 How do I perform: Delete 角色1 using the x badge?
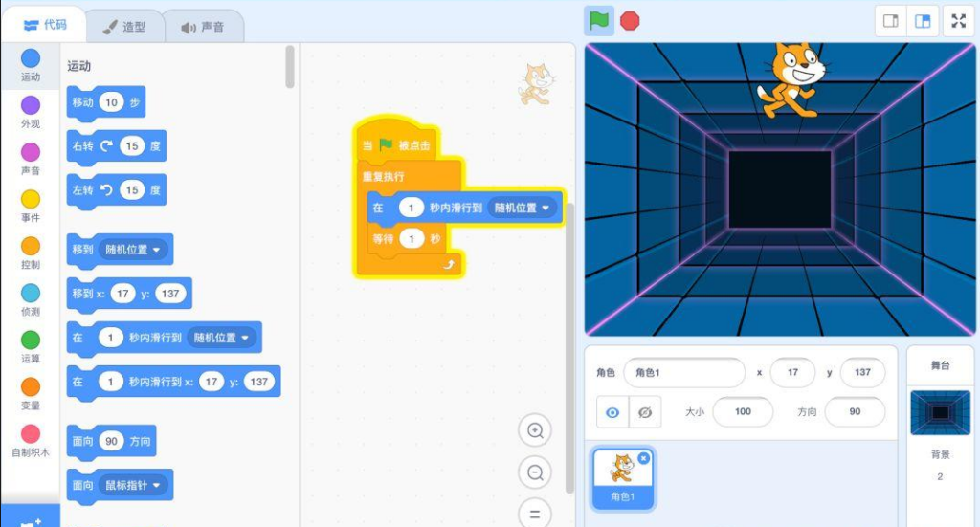point(644,458)
